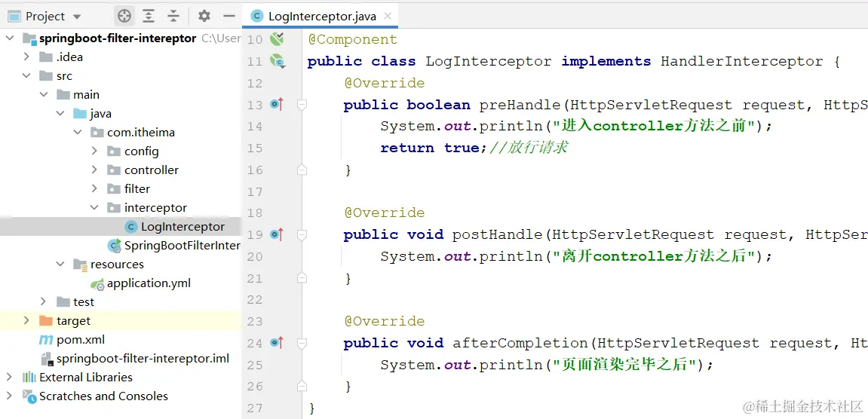Select the resources folder row
This screenshot has width=868, height=419.
click(x=121, y=264)
